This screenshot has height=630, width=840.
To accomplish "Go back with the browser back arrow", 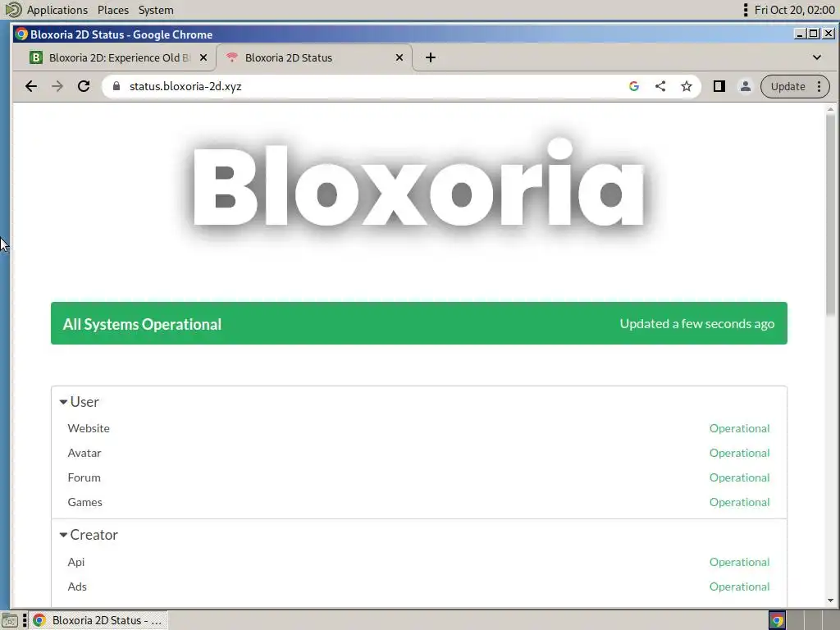I will click(x=31, y=86).
